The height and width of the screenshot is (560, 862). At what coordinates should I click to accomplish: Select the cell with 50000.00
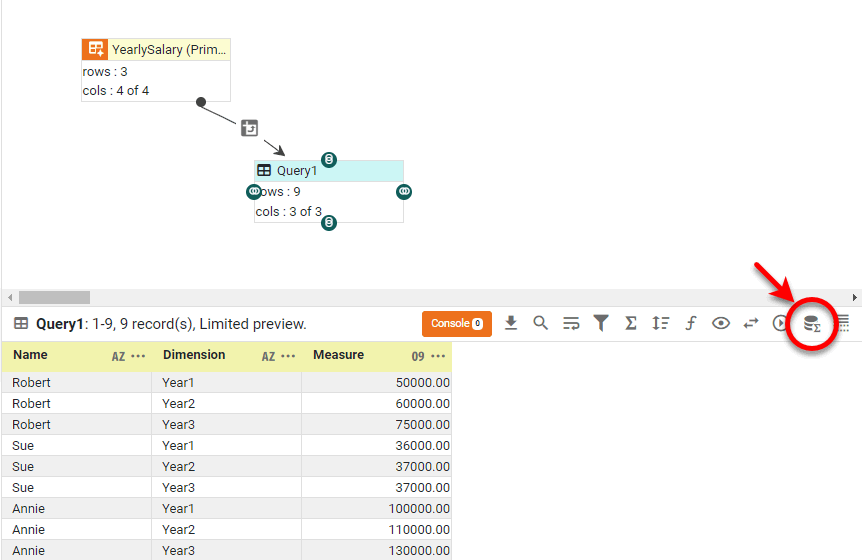click(x=377, y=382)
